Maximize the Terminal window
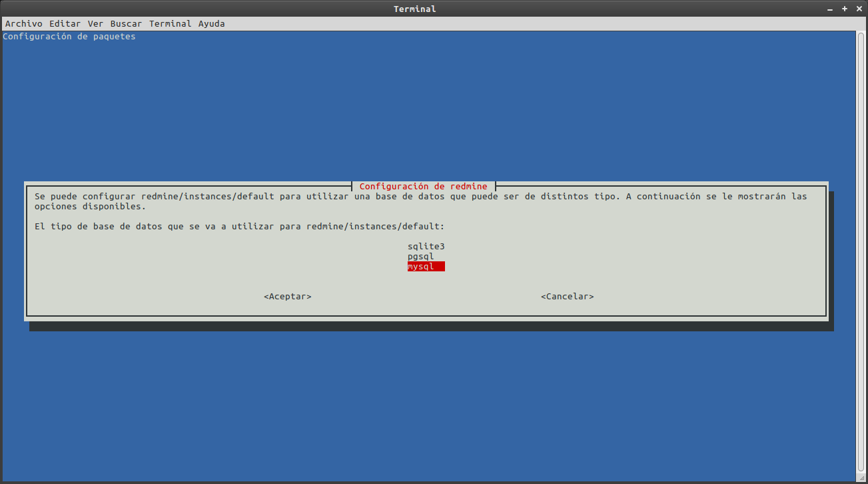Screen dimensions: 868x484 click(x=844, y=9)
